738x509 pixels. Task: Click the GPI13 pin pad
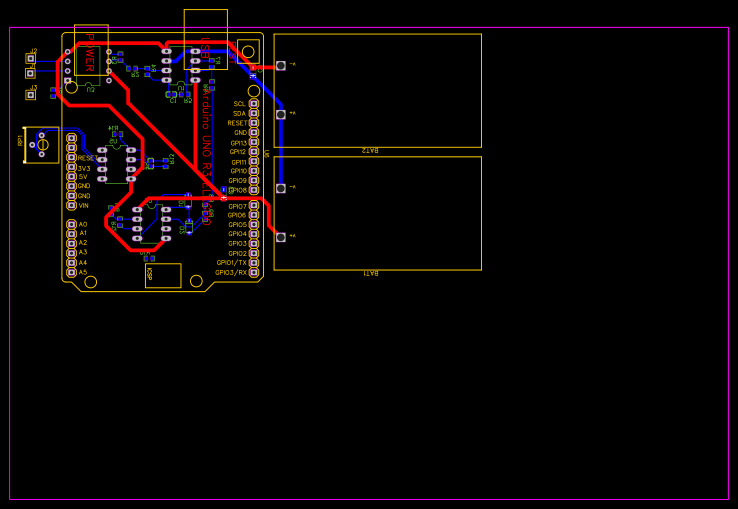click(x=254, y=143)
